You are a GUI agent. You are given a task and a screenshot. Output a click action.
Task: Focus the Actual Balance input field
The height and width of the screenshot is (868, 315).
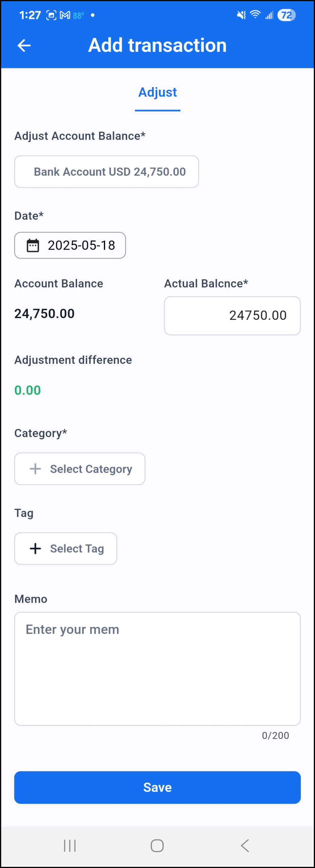click(232, 316)
